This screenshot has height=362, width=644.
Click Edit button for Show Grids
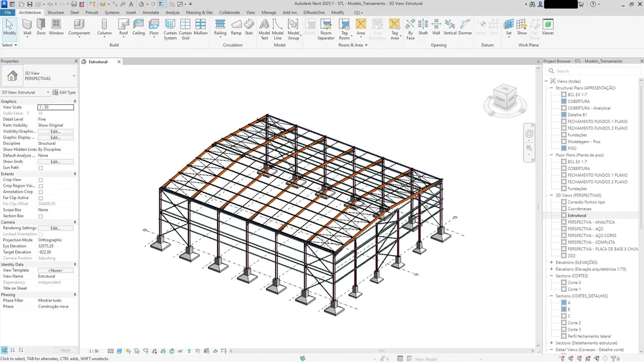[x=55, y=162]
